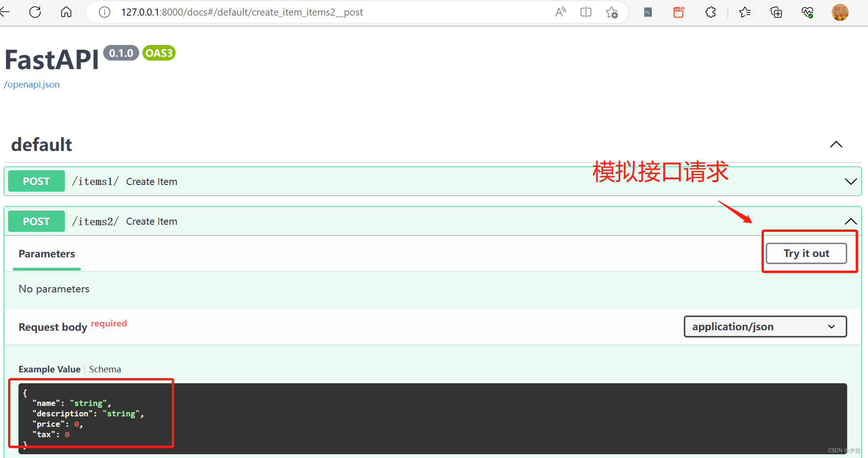This screenshot has height=458, width=868.
Task: Open browser Collections
Action: 776,12
